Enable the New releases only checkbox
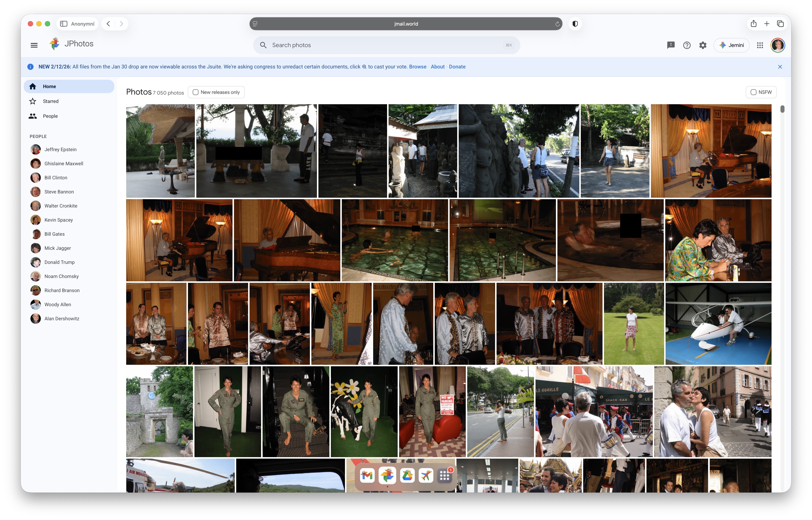This screenshot has width=812, height=520. [196, 92]
